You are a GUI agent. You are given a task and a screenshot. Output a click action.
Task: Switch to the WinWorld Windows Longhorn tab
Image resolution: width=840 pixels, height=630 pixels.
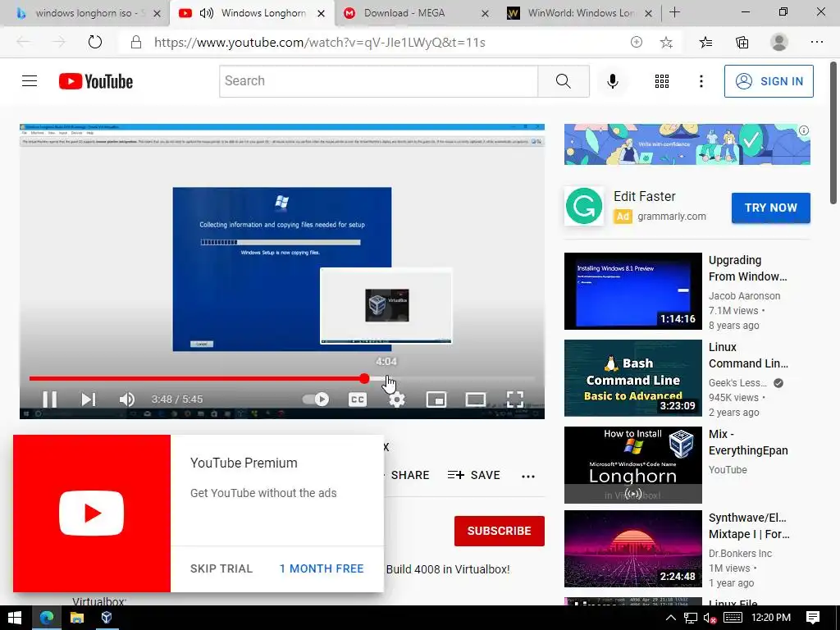(582, 13)
